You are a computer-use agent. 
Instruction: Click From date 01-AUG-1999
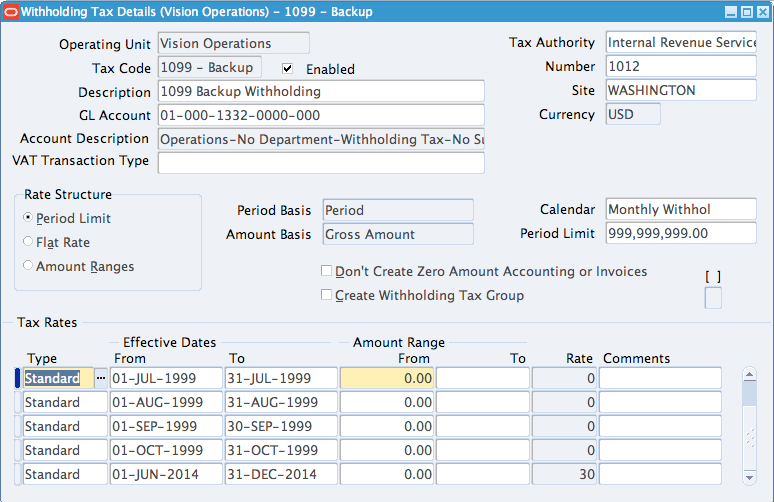(x=166, y=402)
